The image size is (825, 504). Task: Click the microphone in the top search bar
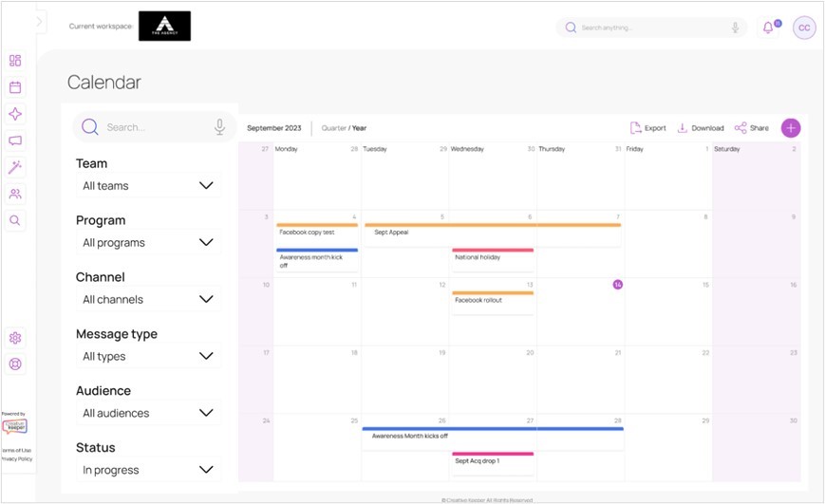tap(735, 28)
